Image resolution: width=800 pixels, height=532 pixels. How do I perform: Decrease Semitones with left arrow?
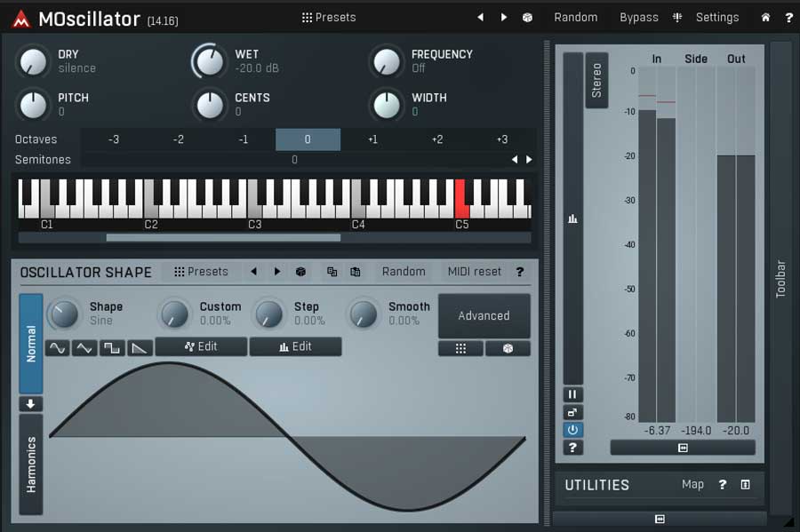click(x=515, y=160)
